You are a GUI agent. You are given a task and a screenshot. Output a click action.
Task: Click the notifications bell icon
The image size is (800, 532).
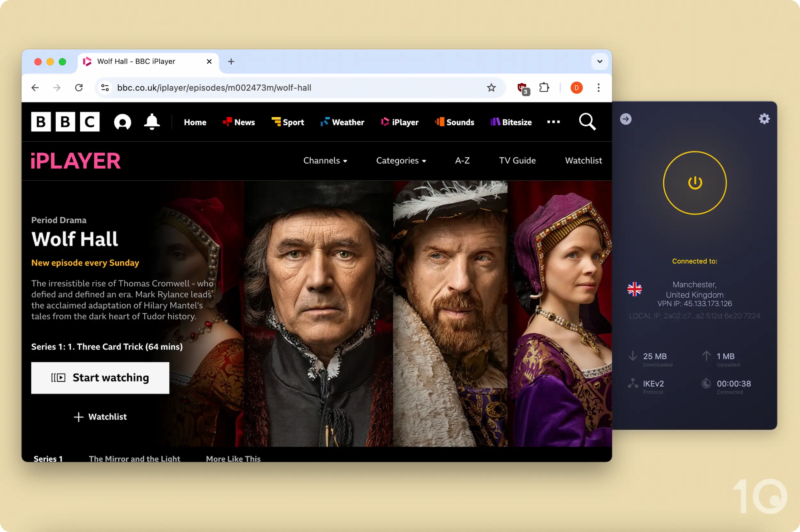click(152, 122)
